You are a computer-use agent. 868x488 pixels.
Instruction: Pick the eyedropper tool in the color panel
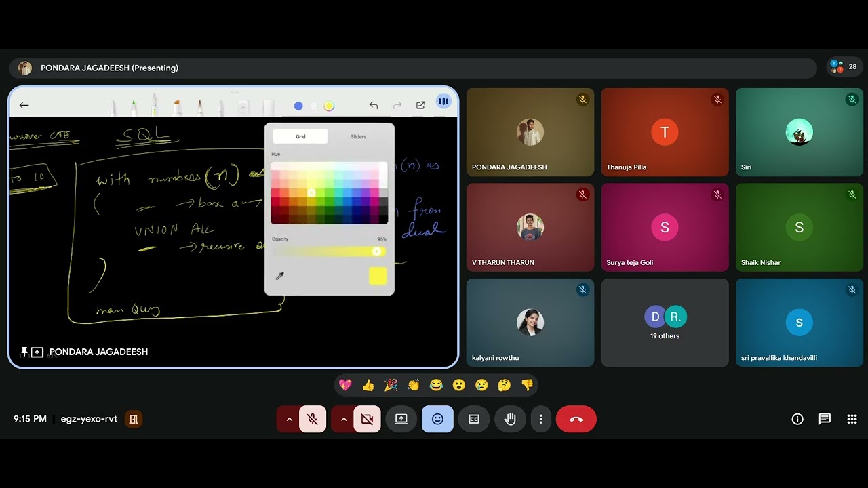coord(279,276)
